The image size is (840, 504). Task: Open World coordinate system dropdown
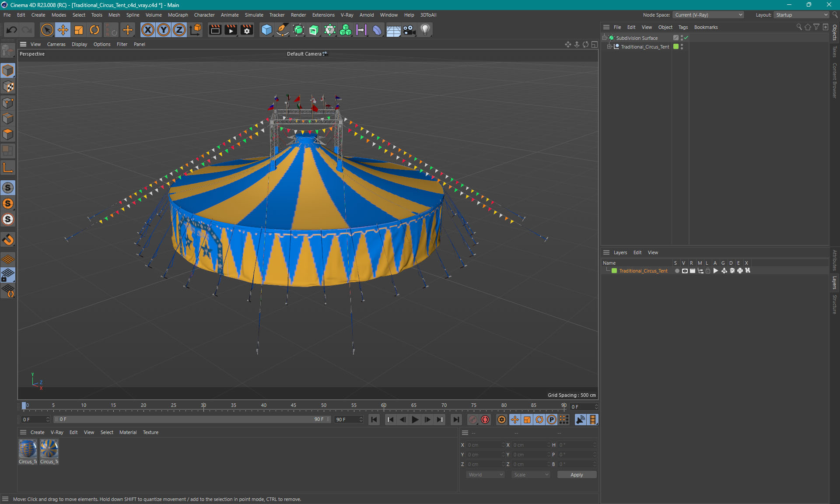coord(485,475)
